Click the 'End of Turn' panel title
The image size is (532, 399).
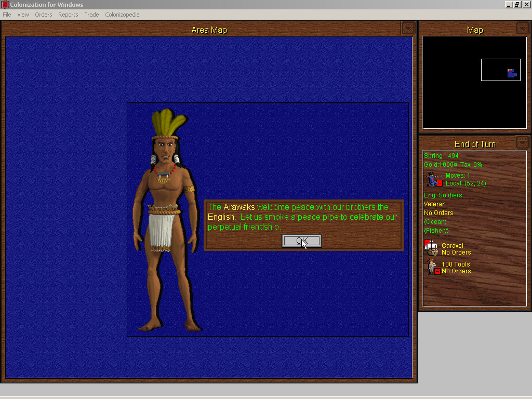475,144
